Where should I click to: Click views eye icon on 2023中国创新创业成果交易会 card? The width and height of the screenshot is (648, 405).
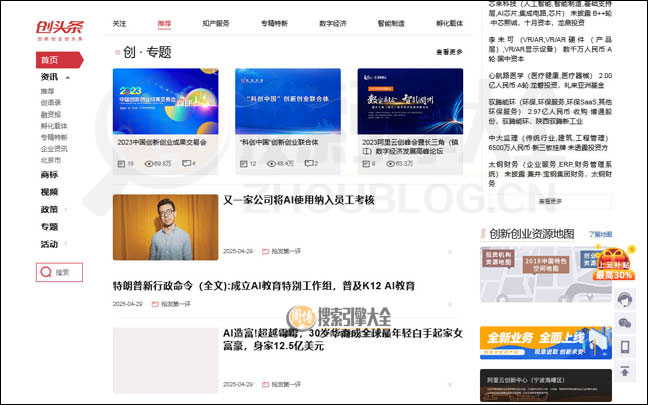[149, 164]
